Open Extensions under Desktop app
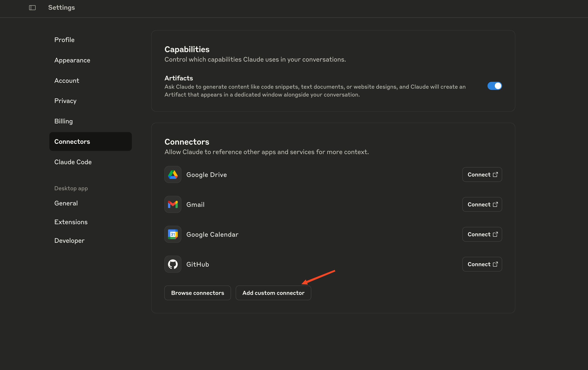 (x=71, y=222)
